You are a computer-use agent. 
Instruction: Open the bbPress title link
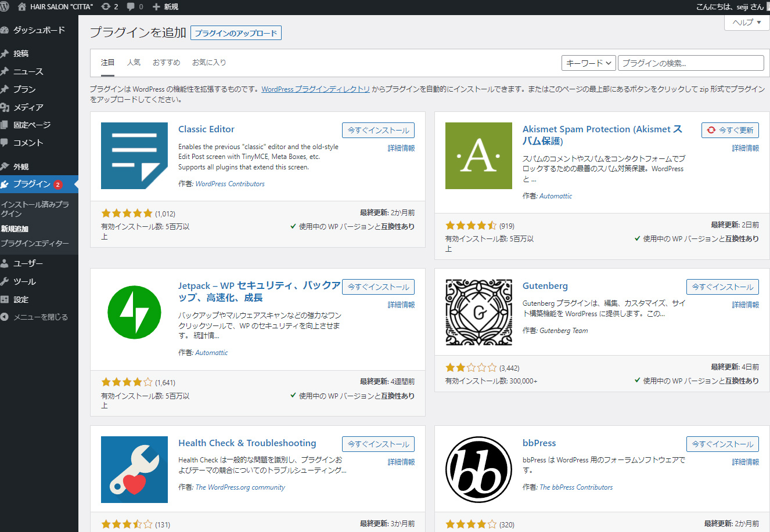click(539, 443)
